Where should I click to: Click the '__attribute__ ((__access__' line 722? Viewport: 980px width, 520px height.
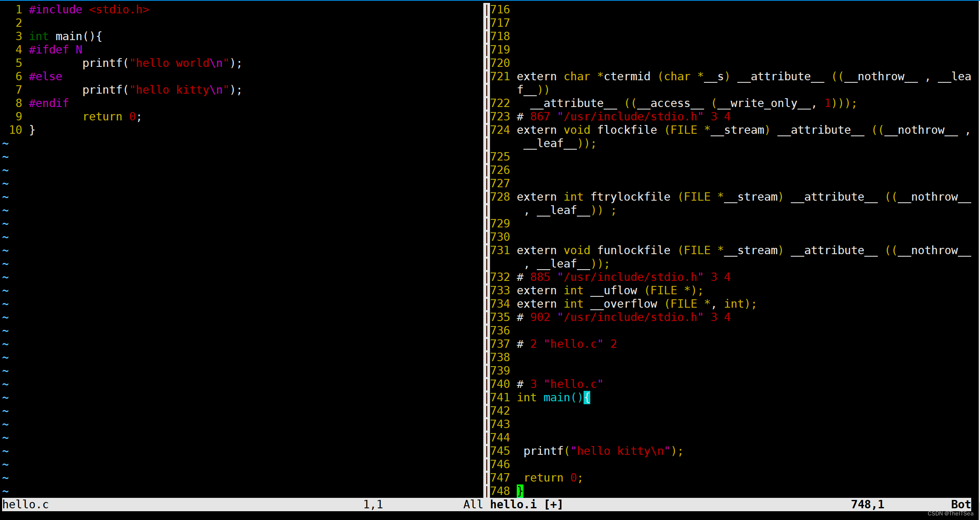[x=693, y=103]
